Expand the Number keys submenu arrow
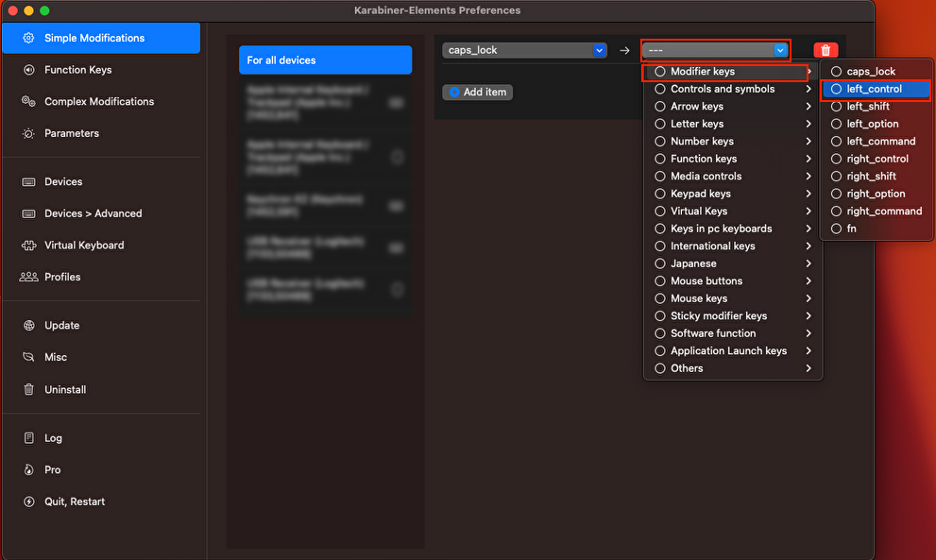Screen dimensions: 936x560 point(808,142)
